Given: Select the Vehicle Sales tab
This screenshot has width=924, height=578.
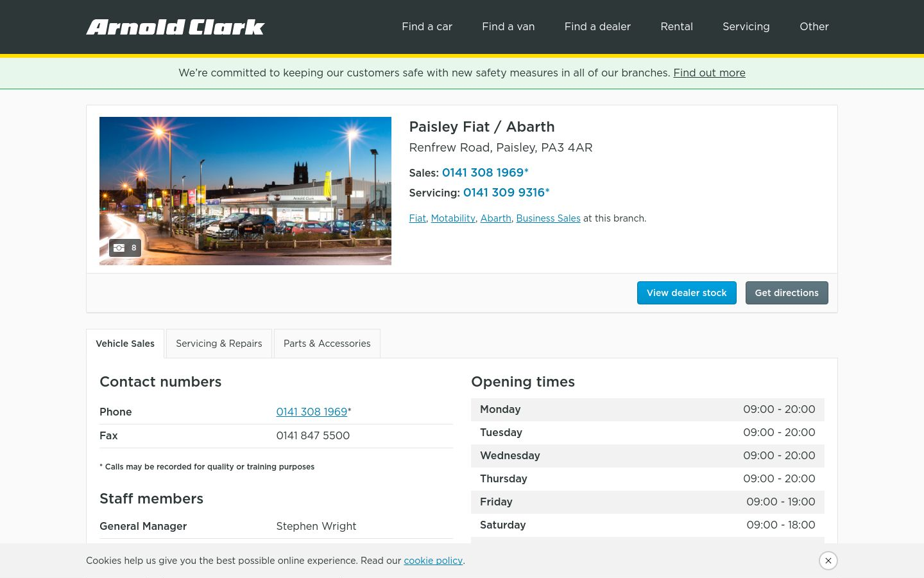Looking at the screenshot, I should point(125,344).
